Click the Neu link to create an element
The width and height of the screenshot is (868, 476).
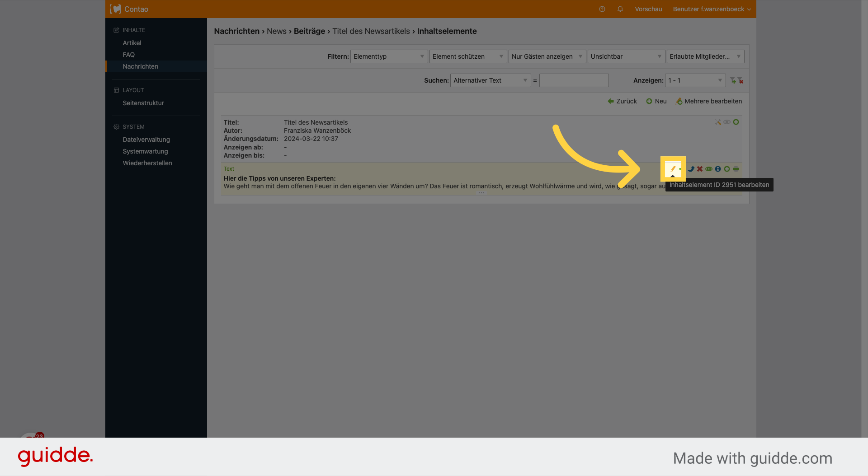coord(661,101)
